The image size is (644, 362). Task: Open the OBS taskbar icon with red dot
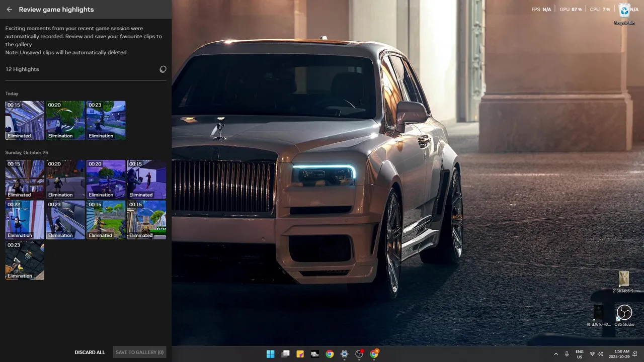(x=359, y=354)
